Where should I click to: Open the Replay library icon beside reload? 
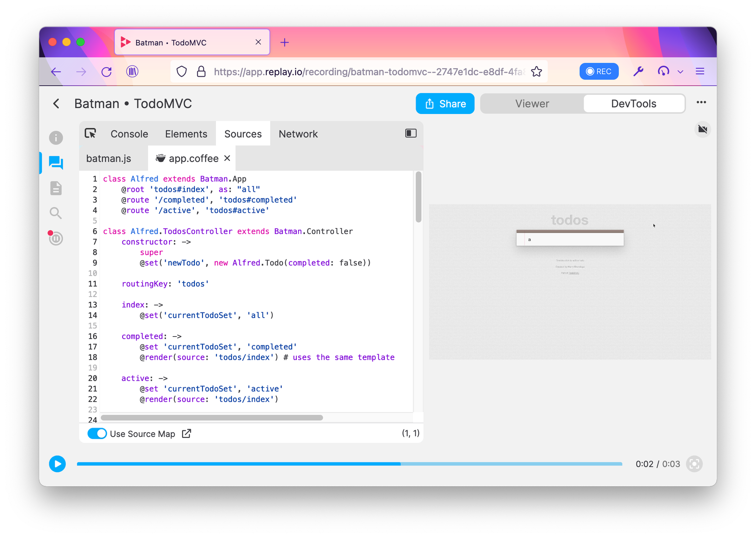pos(132,71)
